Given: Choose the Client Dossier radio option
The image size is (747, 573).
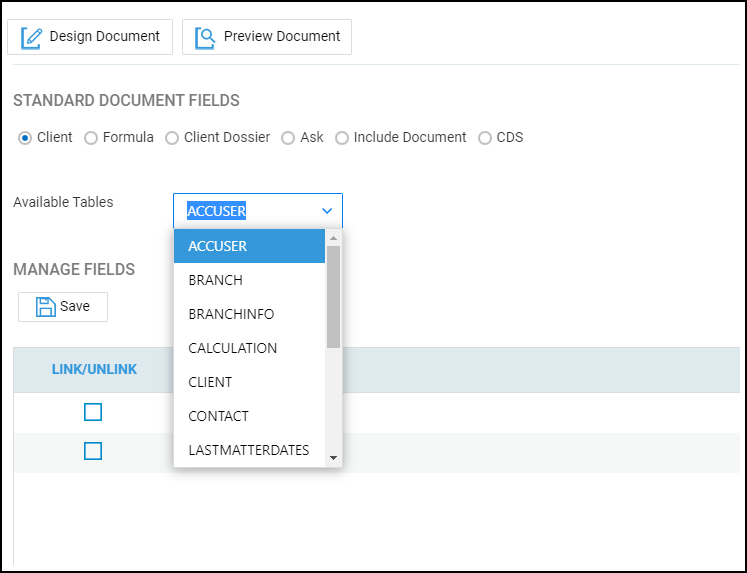Looking at the screenshot, I should (x=172, y=138).
